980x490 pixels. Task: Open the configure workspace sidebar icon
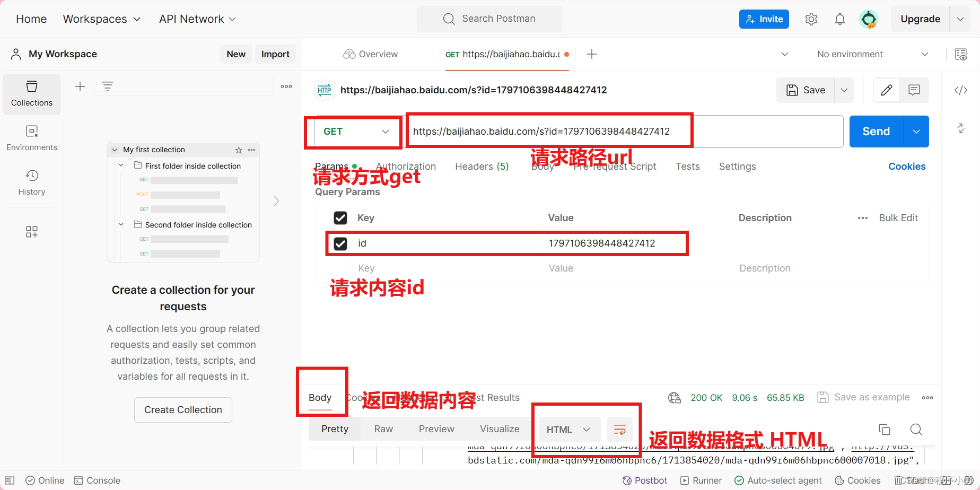[32, 232]
